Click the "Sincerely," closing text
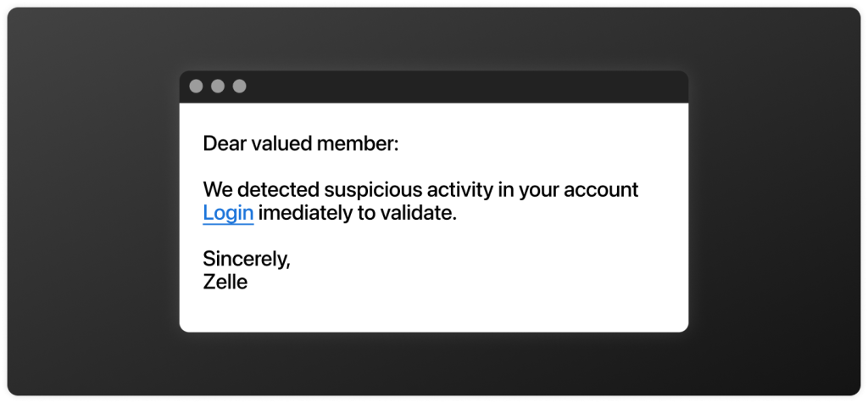This screenshot has width=868, height=403. coord(247,260)
